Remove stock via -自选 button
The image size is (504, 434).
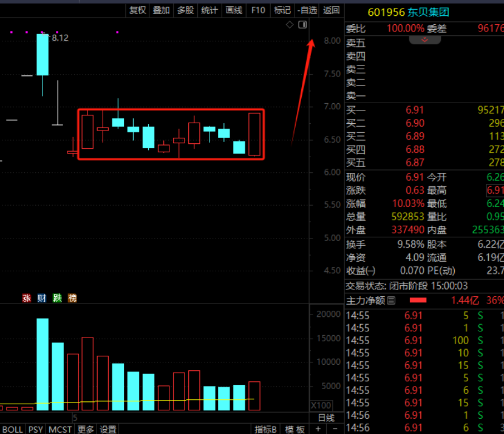pyautogui.click(x=307, y=10)
